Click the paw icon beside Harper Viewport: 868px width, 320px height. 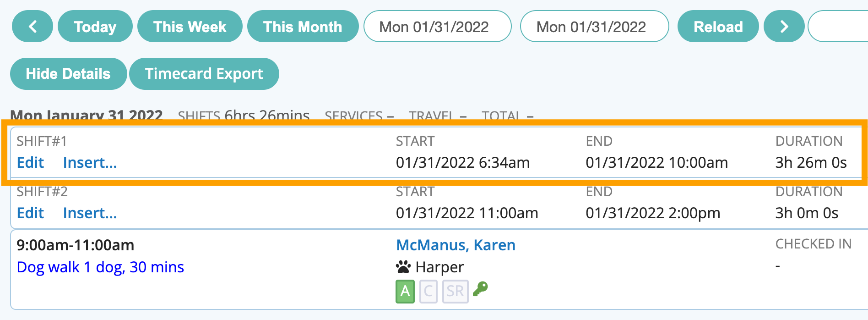(x=403, y=267)
